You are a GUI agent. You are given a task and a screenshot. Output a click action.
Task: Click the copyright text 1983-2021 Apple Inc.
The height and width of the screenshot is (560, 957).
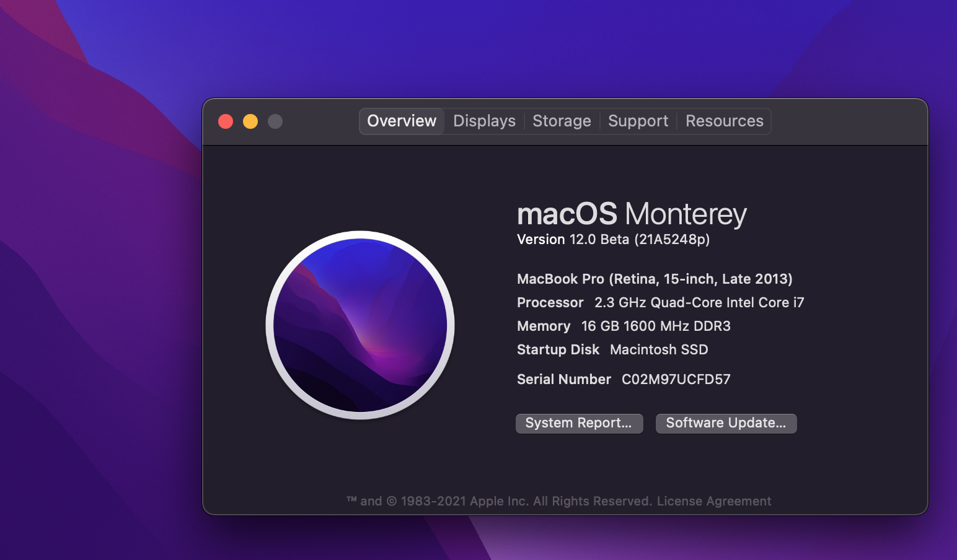tap(465, 501)
